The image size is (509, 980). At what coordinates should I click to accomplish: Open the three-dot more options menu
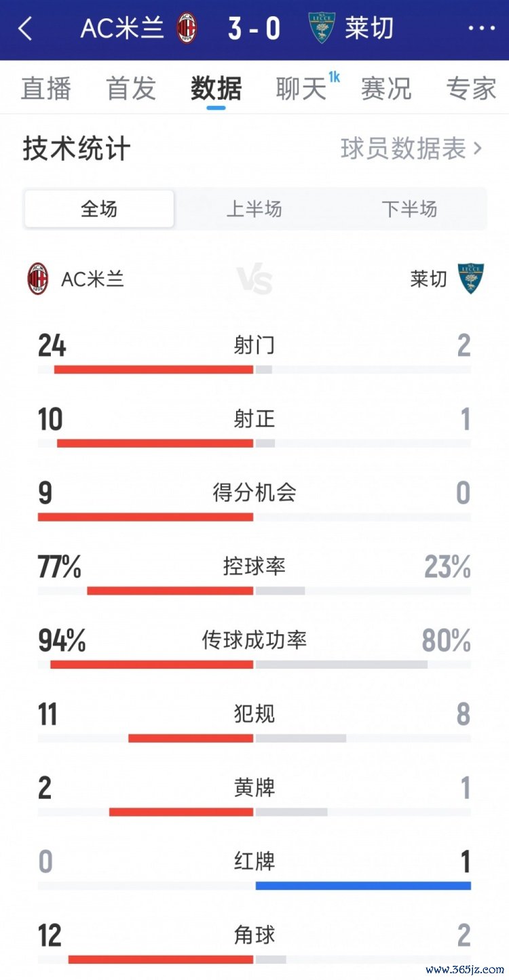pyautogui.click(x=481, y=28)
